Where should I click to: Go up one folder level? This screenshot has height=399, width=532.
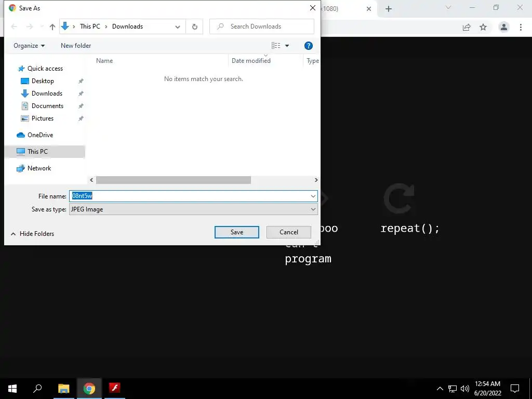(x=52, y=27)
